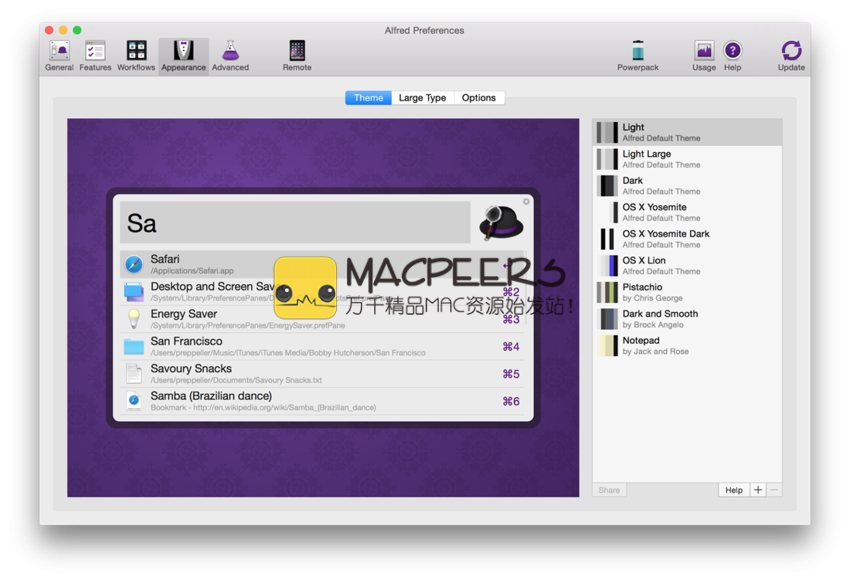Switch to the Large Type tab
The image size is (850, 581).
422,98
